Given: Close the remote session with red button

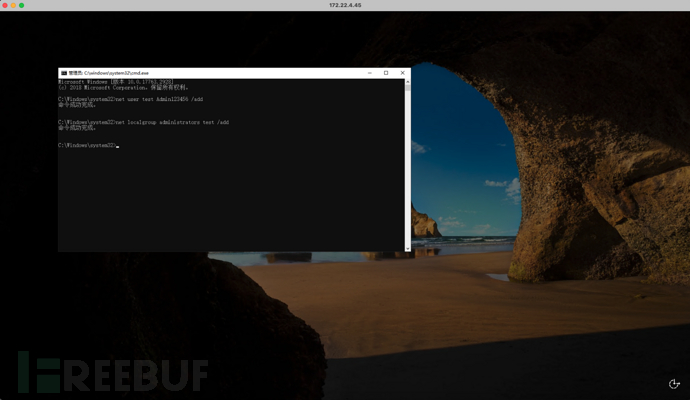Looking at the screenshot, I should [x=5, y=5].
